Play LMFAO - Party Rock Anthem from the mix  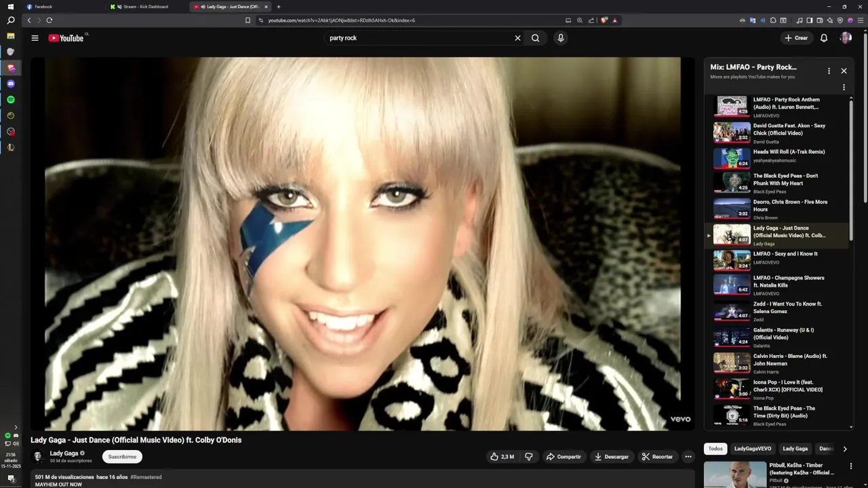(776, 106)
